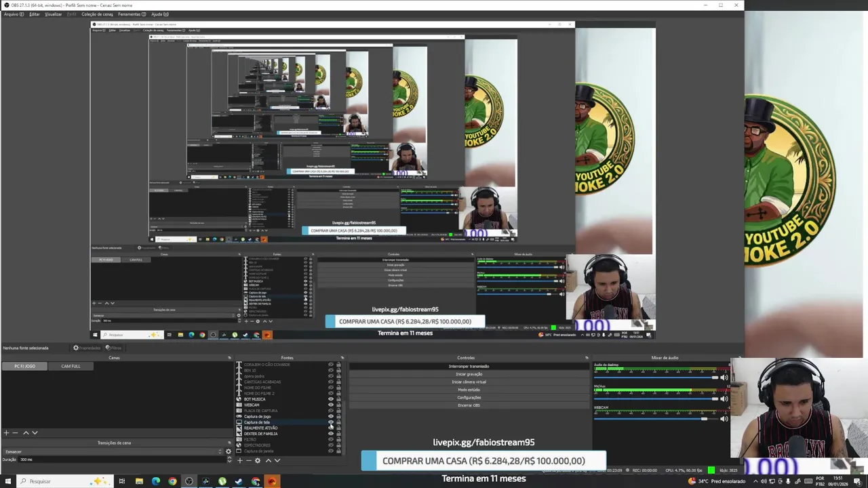Mute Mic/Aux speaker icon
This screenshot has height=488, width=868.
pyautogui.click(x=724, y=398)
